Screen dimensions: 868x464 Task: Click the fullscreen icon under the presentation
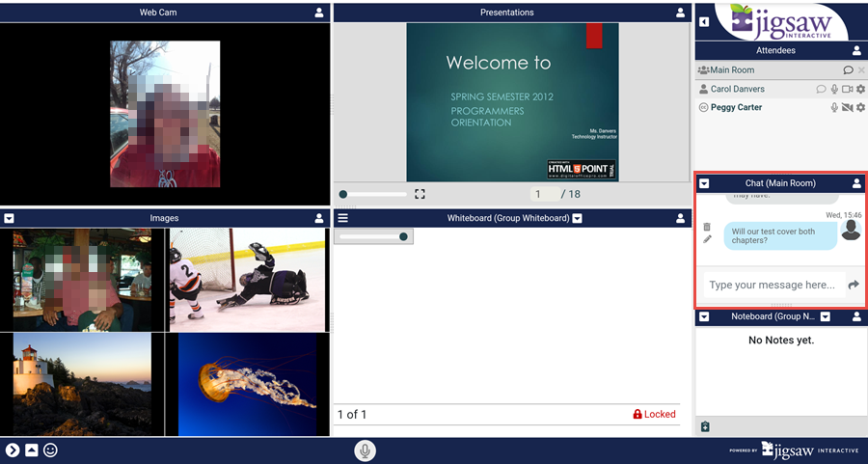point(420,194)
